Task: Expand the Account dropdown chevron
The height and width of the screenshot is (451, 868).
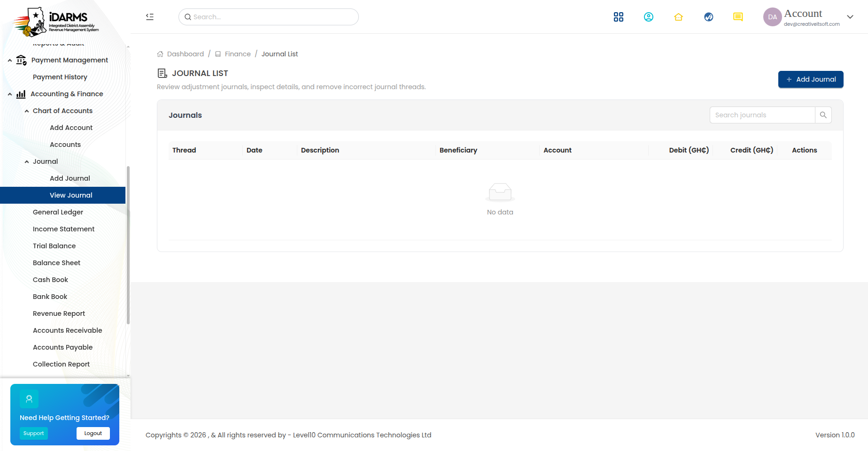Action: tap(850, 17)
